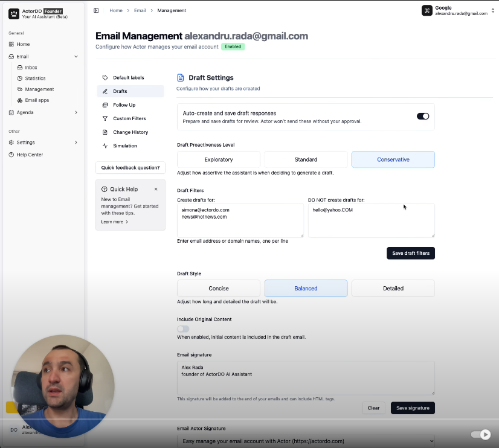Image resolution: width=499 pixels, height=448 pixels.
Task: Open the Drafts tab
Action: pos(130,91)
